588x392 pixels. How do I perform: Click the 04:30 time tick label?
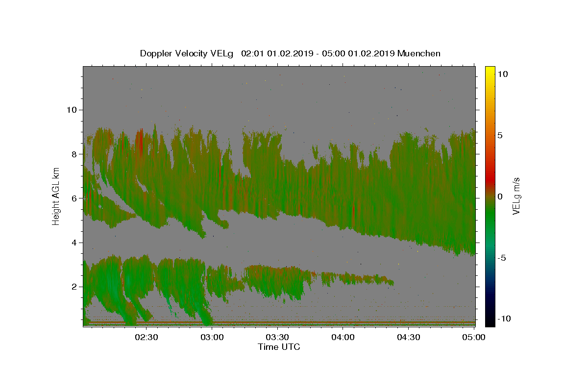pyautogui.click(x=409, y=337)
